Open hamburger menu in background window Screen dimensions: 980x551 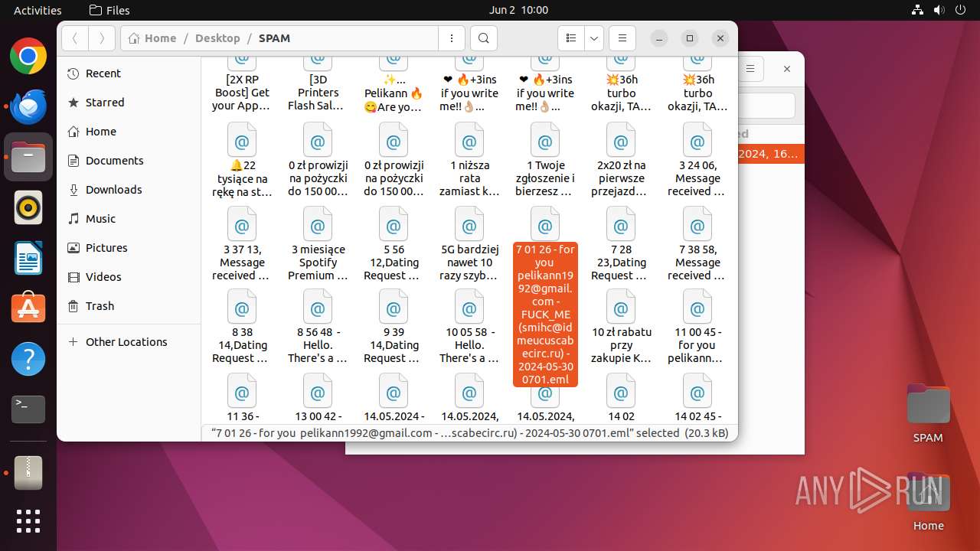click(751, 69)
